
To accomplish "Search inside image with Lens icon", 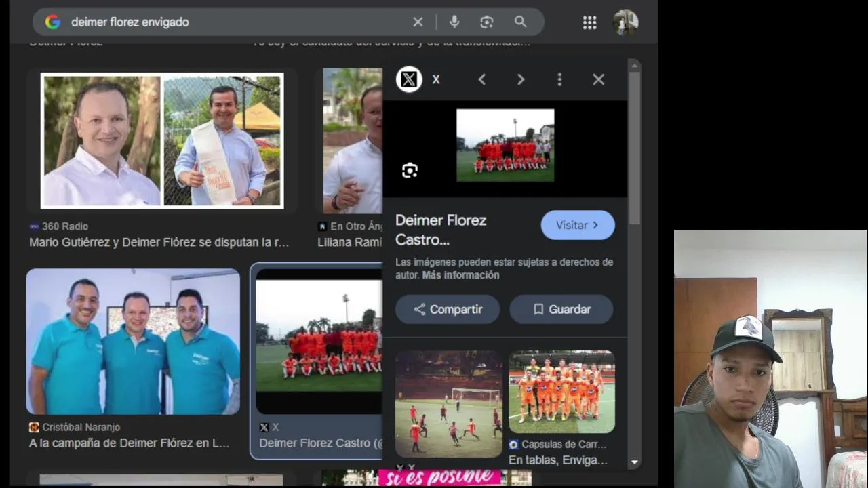I will point(410,170).
